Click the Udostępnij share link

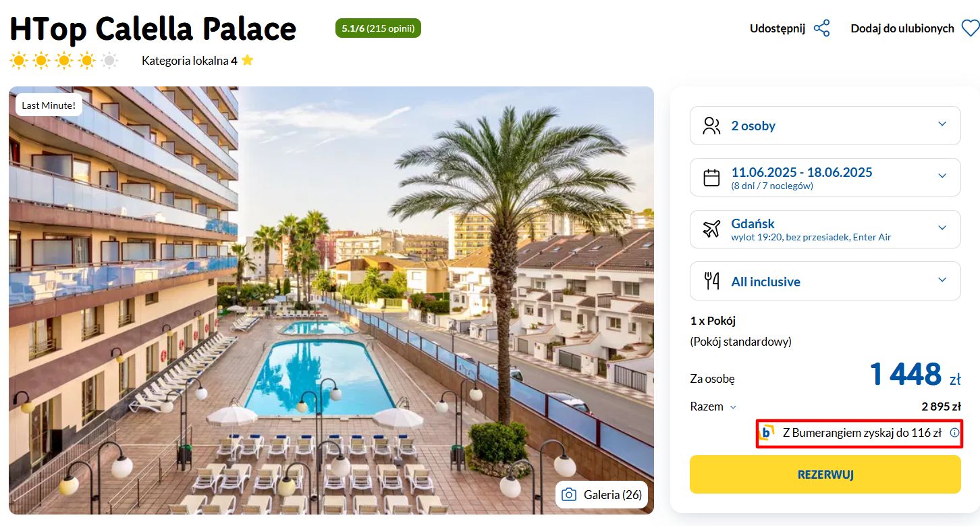click(x=778, y=28)
